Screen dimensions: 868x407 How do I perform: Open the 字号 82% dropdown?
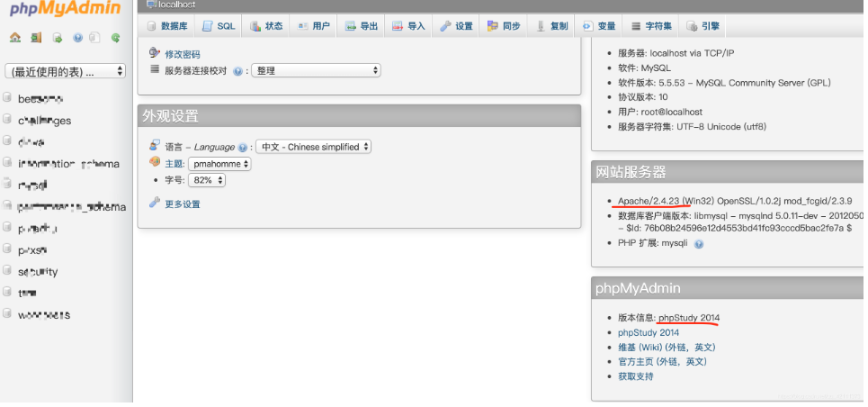click(207, 180)
